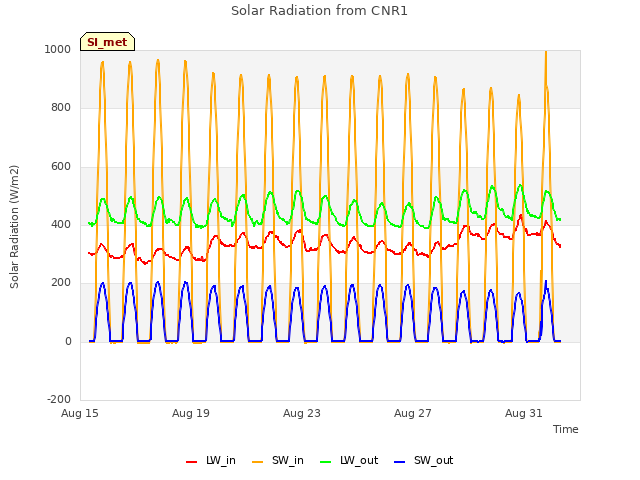Click the Aug 27 x-axis label
Image resolution: width=640 pixels, height=480 pixels.
click(413, 413)
